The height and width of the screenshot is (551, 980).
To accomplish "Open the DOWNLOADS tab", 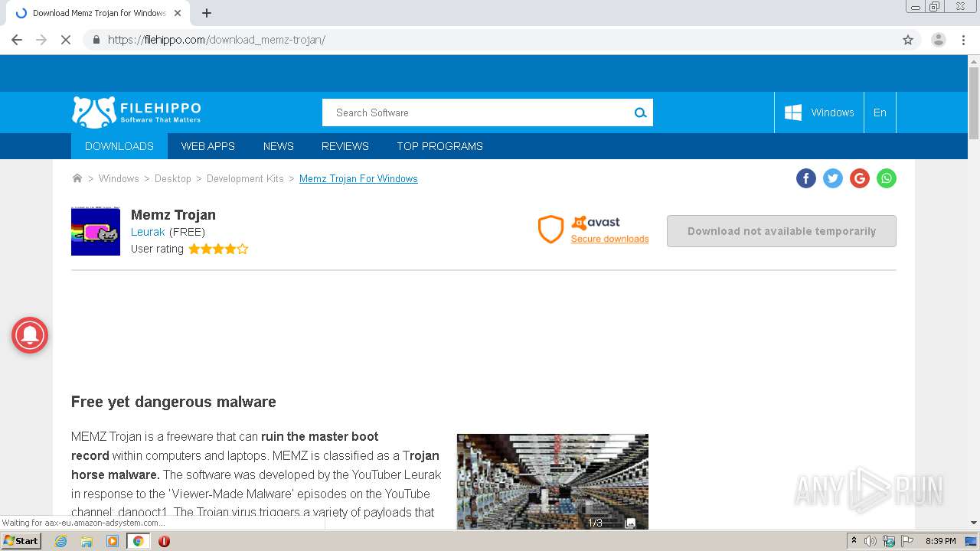I will point(119,146).
